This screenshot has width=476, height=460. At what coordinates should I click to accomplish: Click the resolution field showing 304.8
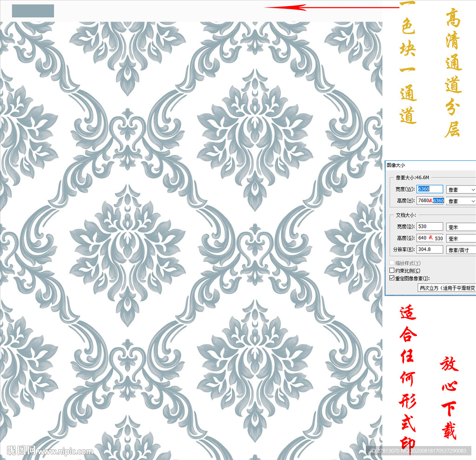pyautogui.click(x=430, y=249)
